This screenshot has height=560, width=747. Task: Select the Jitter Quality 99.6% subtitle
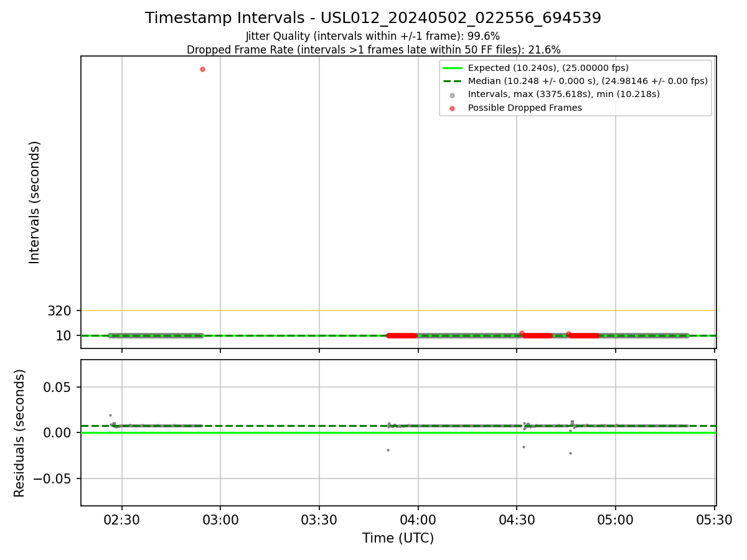[x=373, y=36]
